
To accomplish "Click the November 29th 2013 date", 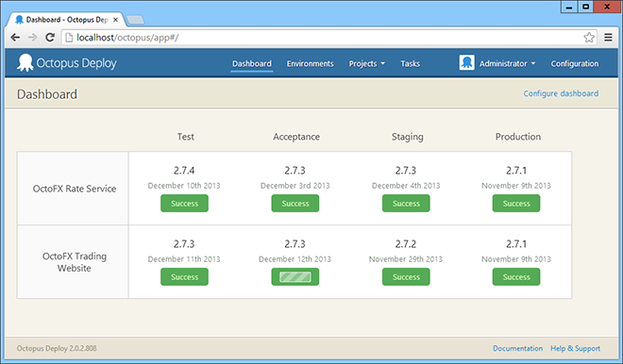I will [406, 258].
